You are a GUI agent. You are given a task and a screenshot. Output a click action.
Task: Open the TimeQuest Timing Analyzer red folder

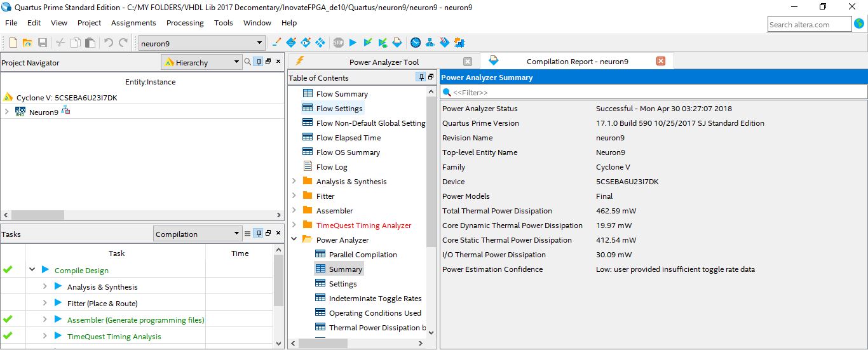point(363,225)
